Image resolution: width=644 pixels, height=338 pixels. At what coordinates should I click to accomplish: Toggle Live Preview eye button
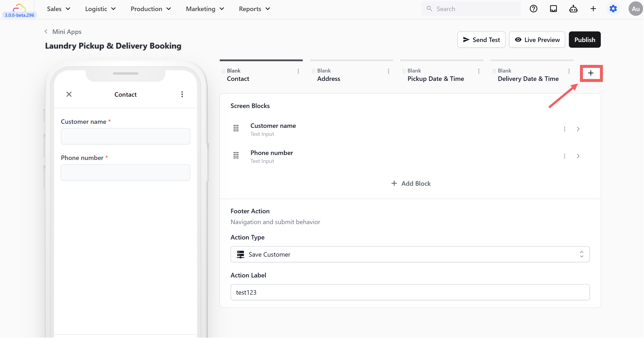(537, 40)
